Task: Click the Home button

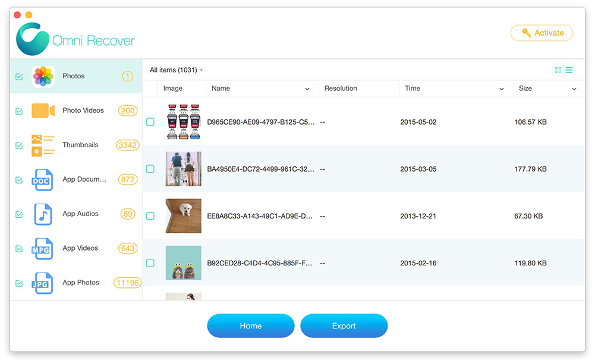Action: tap(251, 326)
